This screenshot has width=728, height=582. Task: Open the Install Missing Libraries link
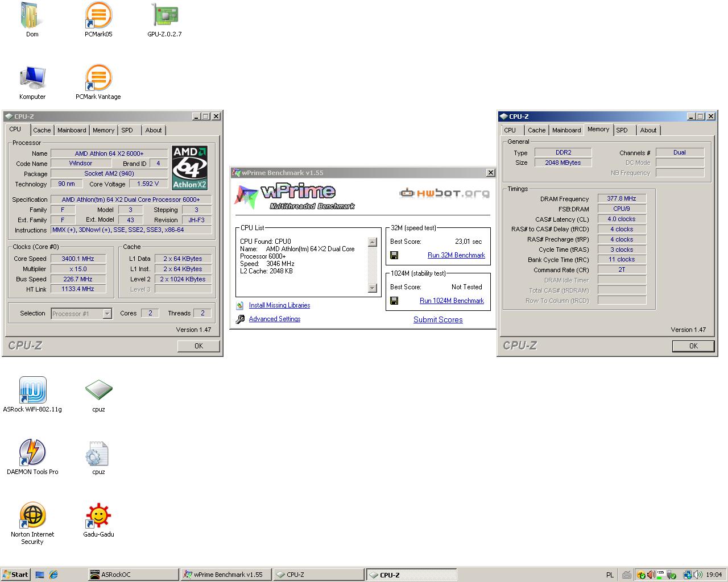pyautogui.click(x=279, y=305)
